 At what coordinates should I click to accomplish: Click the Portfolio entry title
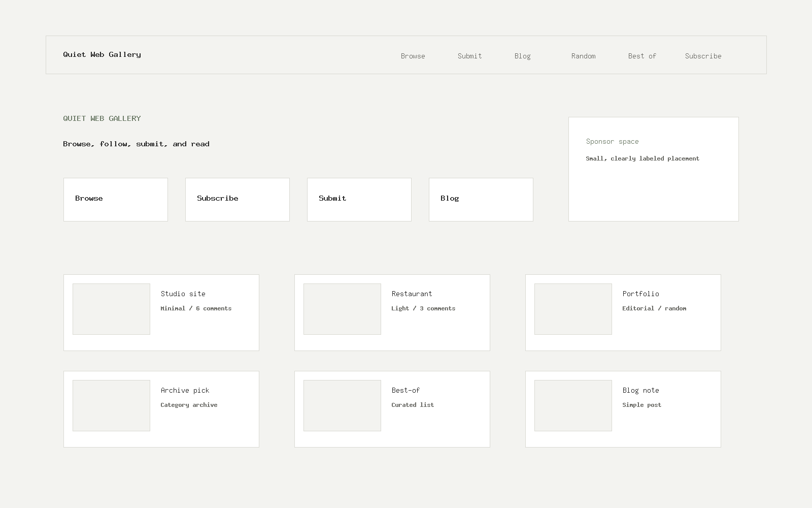click(641, 294)
